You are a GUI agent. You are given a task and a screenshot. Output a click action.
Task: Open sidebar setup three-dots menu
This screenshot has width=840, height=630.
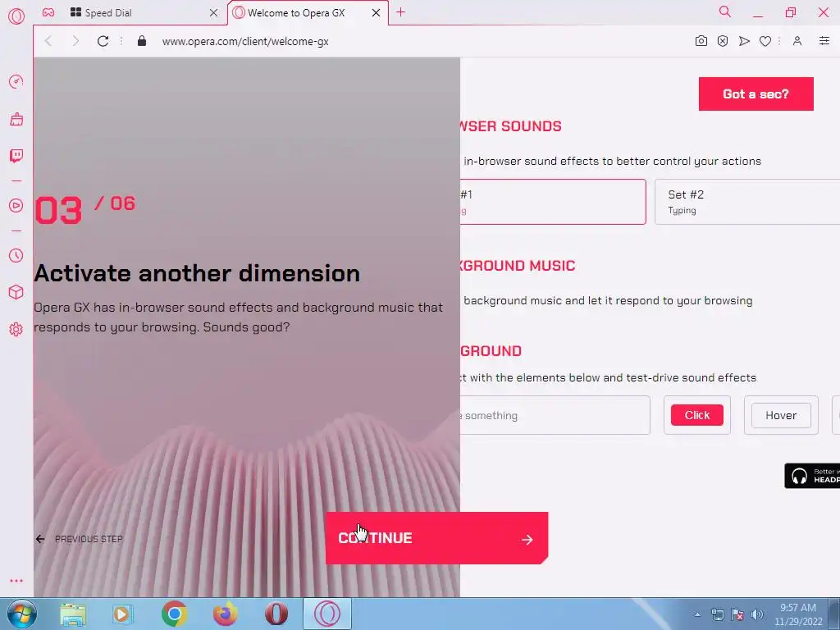pos(16,581)
